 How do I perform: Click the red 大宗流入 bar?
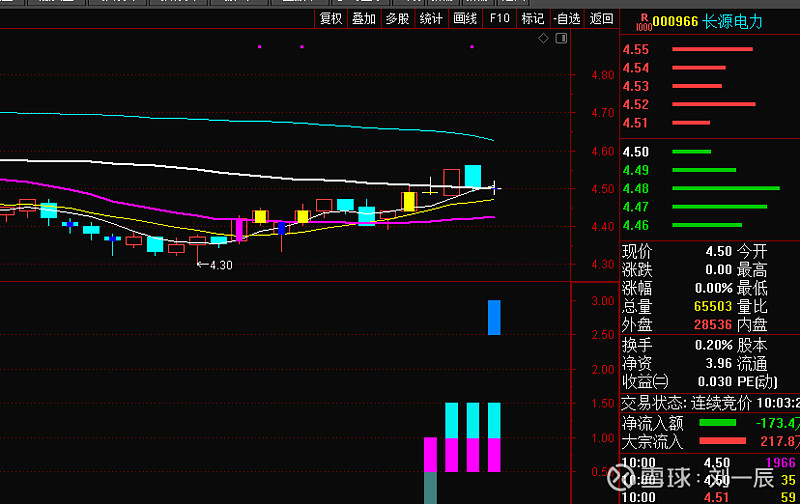point(722,441)
